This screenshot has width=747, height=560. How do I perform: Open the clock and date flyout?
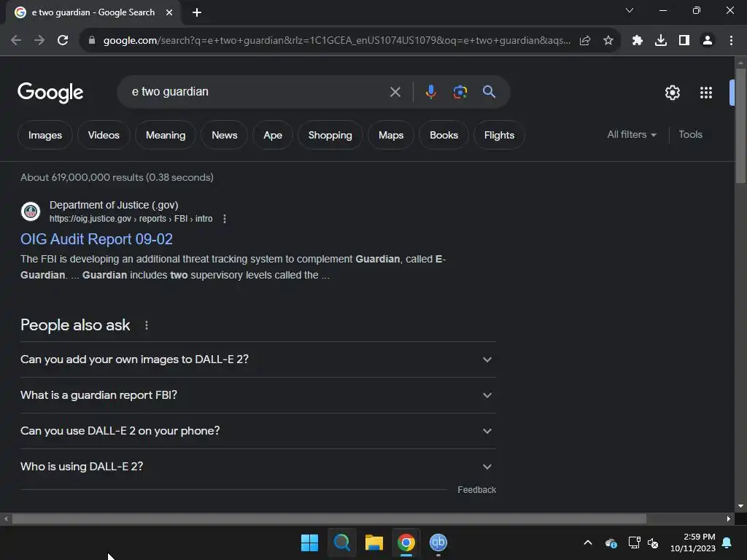coord(693,542)
